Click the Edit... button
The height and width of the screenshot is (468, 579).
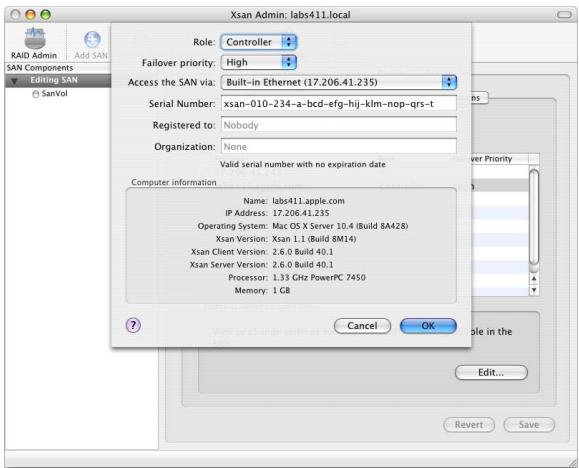click(x=491, y=372)
